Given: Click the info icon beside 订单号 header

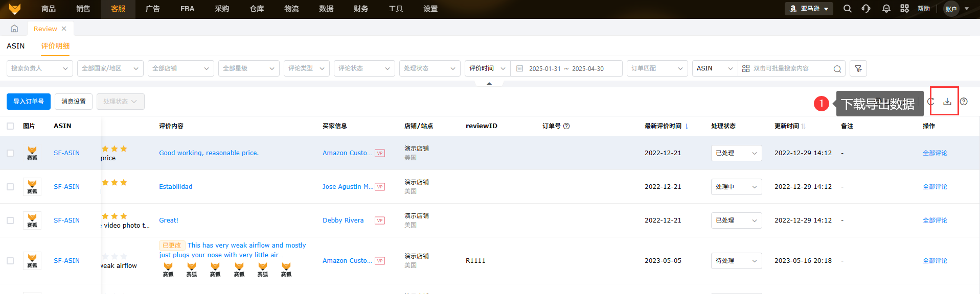Looking at the screenshot, I should (566, 126).
